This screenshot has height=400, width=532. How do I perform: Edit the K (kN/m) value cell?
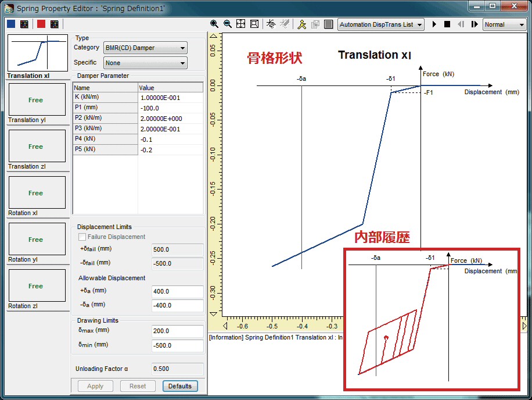click(x=171, y=98)
